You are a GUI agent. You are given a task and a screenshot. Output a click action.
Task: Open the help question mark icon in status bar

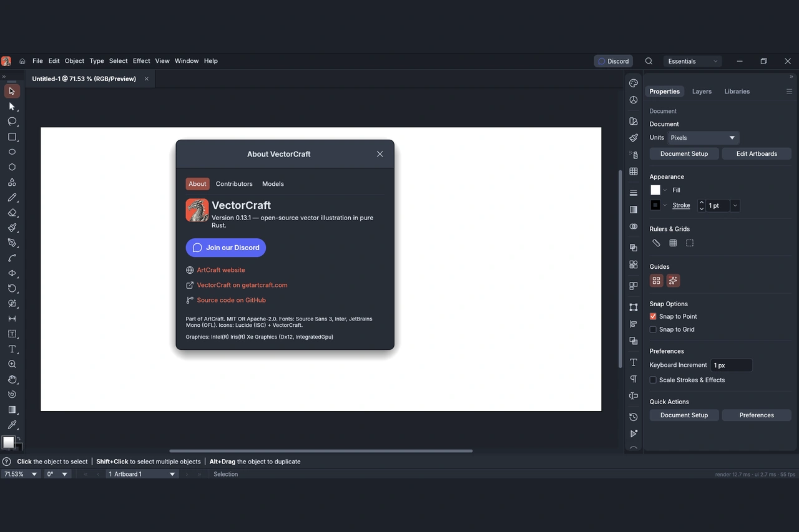[x=7, y=462]
